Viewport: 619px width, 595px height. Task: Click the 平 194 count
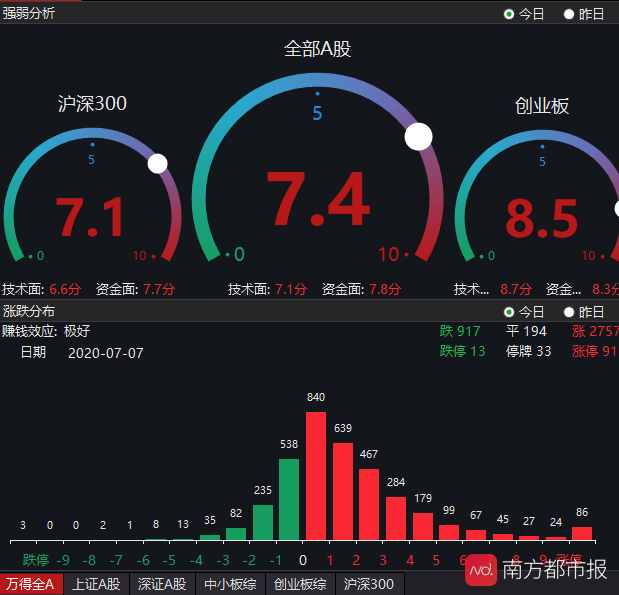pyautogui.click(x=526, y=331)
